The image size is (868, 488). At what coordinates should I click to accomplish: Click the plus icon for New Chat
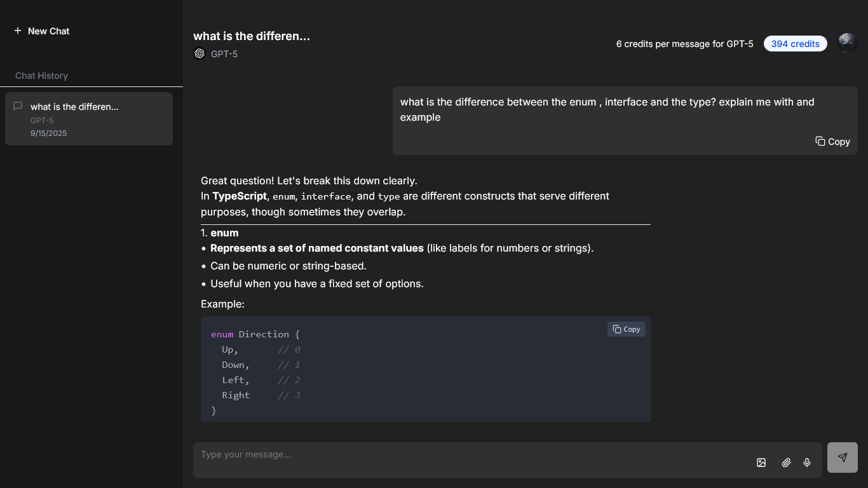click(x=18, y=30)
